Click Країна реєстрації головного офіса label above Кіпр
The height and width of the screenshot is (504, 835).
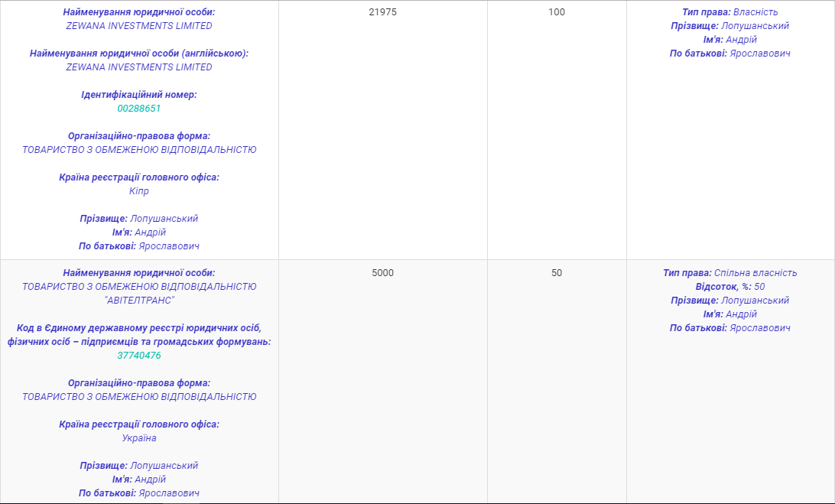[138, 177]
